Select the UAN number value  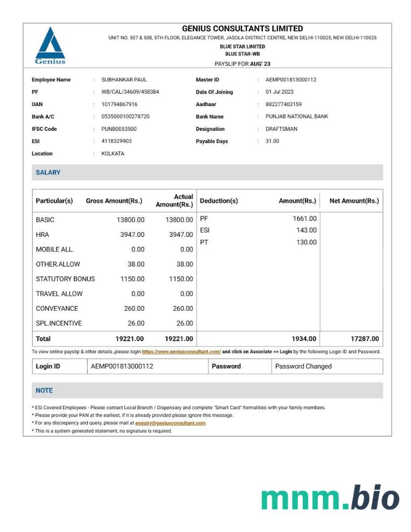tap(119, 104)
